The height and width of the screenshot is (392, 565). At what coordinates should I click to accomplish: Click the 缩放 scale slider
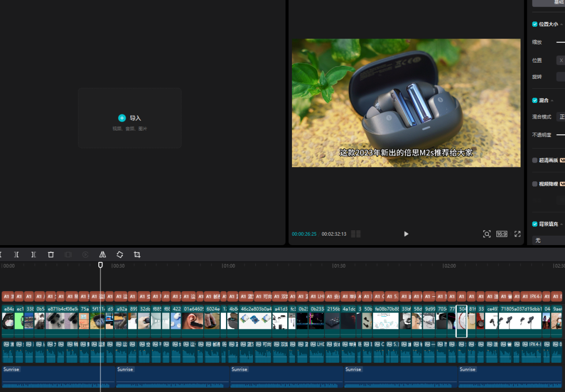pos(561,42)
